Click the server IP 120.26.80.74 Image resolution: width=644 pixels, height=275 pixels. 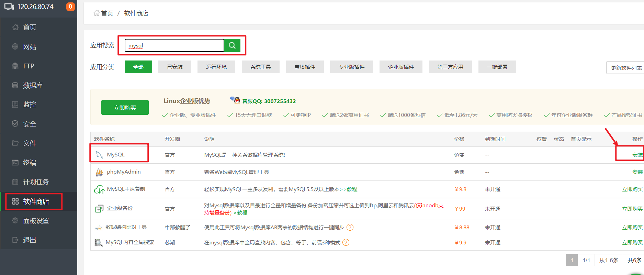(35, 7)
